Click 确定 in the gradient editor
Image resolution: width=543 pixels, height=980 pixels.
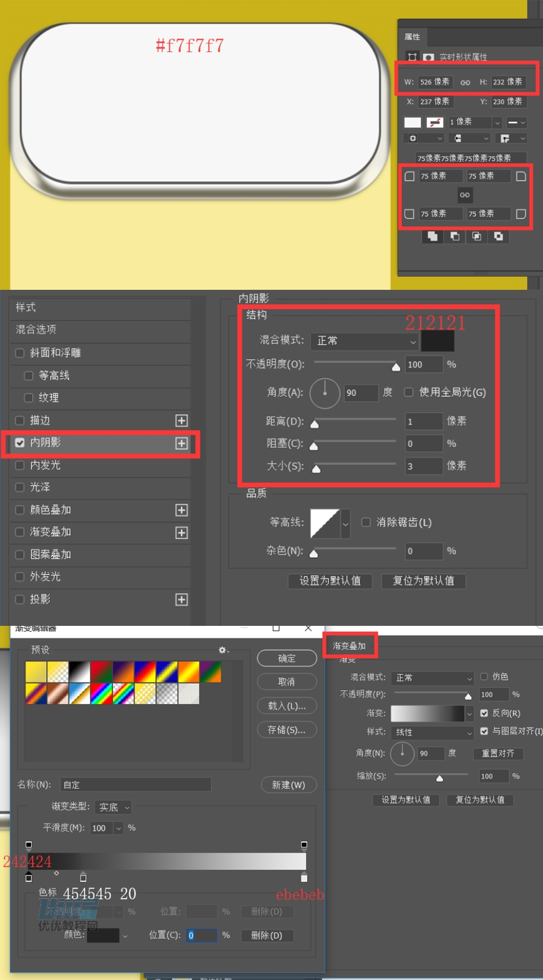point(287,658)
